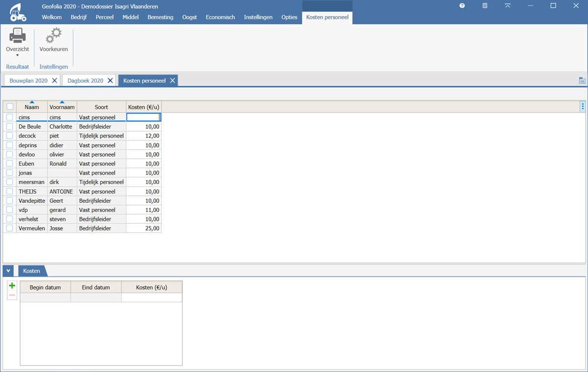Open the Economisch ribbon tab
Screen dimensions: 588x372
(220, 17)
